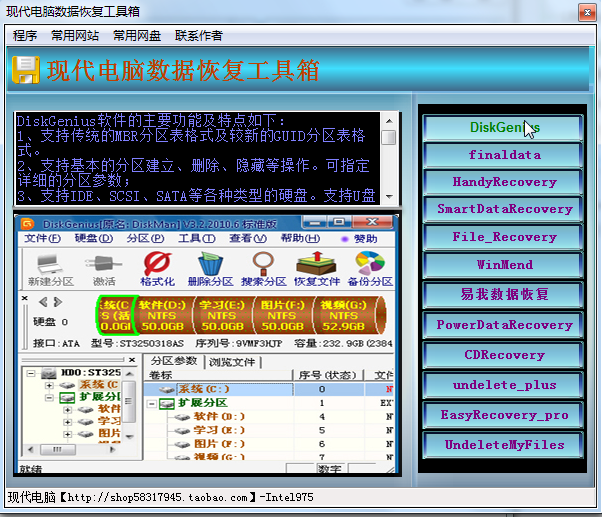This screenshot has height=517, width=602.
Task: Click the 浏览文件 tab in preview
Action: 232,362
